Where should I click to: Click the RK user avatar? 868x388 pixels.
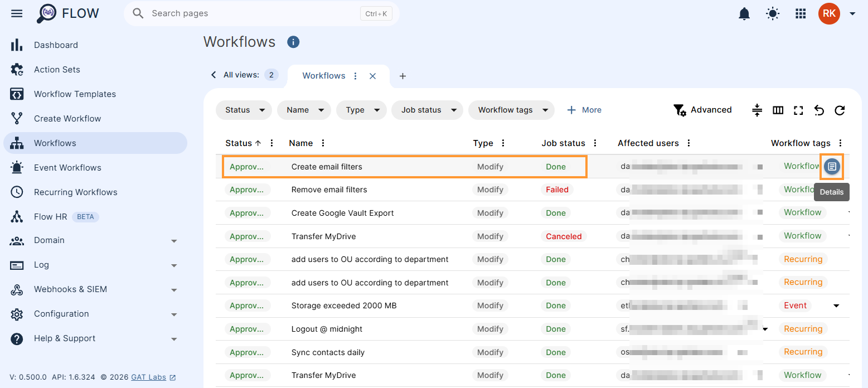(829, 13)
